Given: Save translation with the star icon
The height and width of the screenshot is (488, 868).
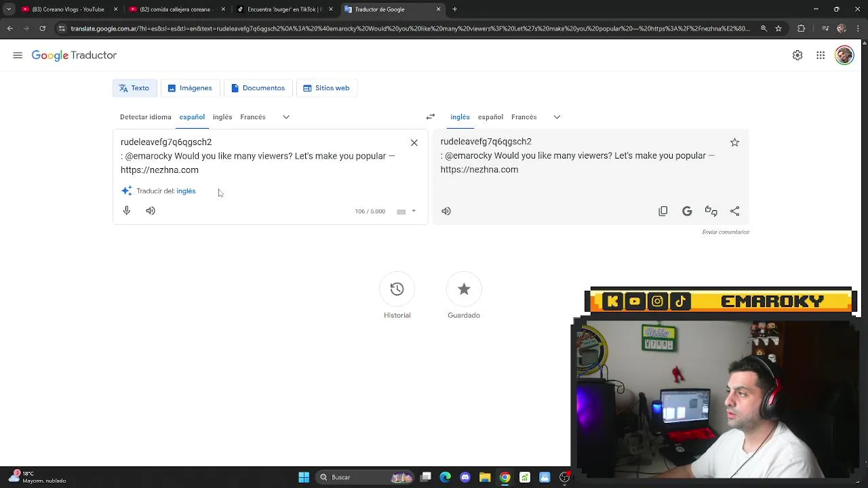Looking at the screenshot, I should point(734,142).
